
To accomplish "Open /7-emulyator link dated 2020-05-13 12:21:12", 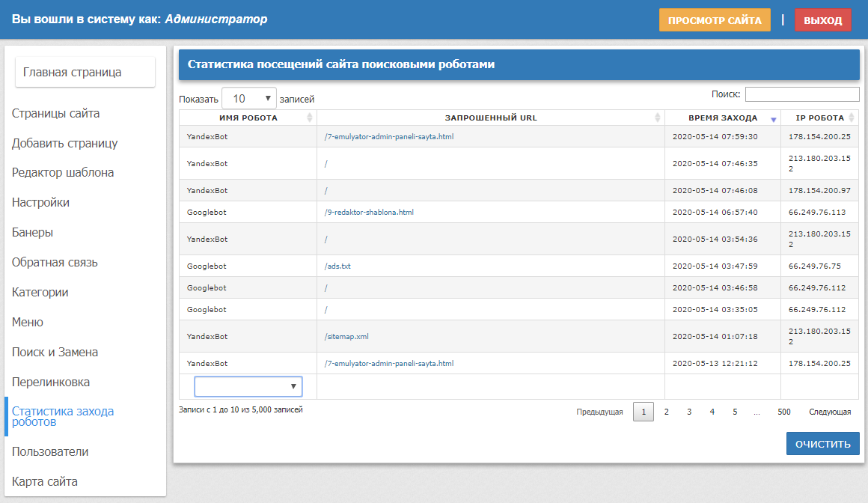I will [x=388, y=363].
